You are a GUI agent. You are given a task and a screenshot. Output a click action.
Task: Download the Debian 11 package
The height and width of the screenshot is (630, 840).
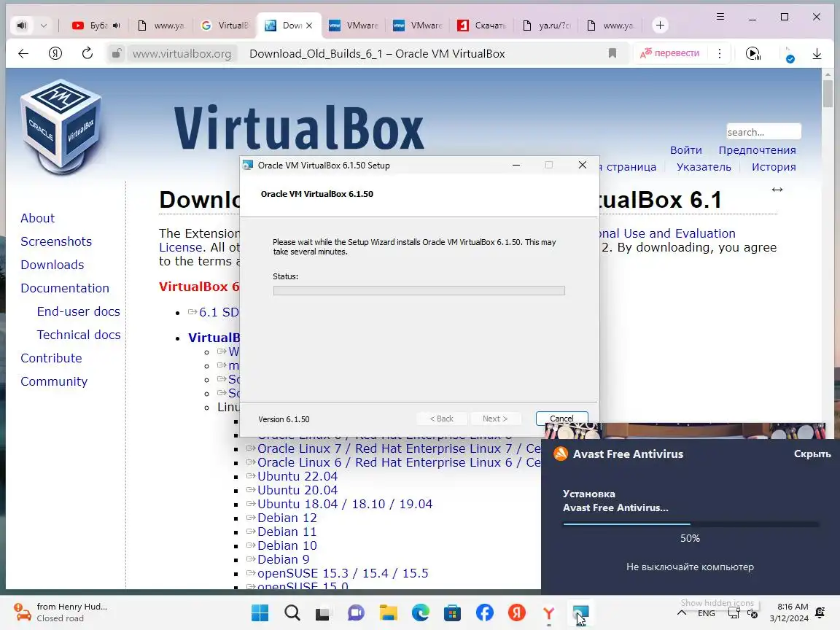tap(287, 532)
